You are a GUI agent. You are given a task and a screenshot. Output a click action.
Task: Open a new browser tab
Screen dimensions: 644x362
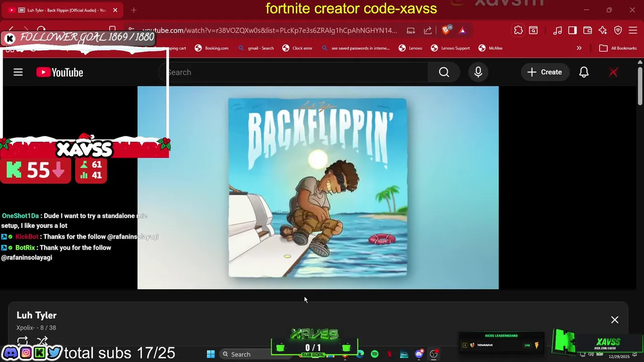pyautogui.click(x=134, y=10)
